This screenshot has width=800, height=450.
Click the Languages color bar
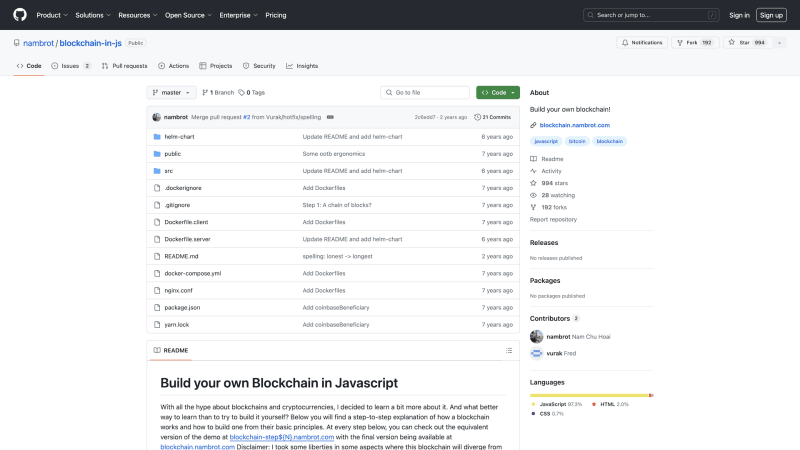(x=591, y=395)
